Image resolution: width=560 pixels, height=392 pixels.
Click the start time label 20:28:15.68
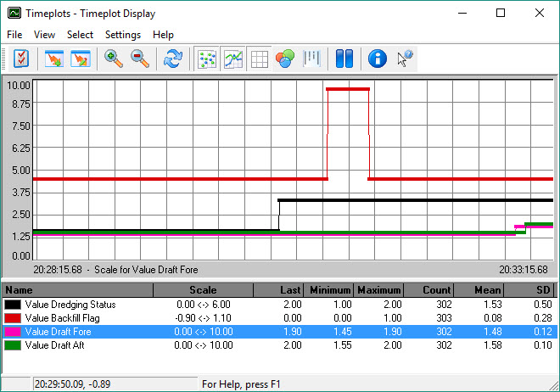point(58,270)
